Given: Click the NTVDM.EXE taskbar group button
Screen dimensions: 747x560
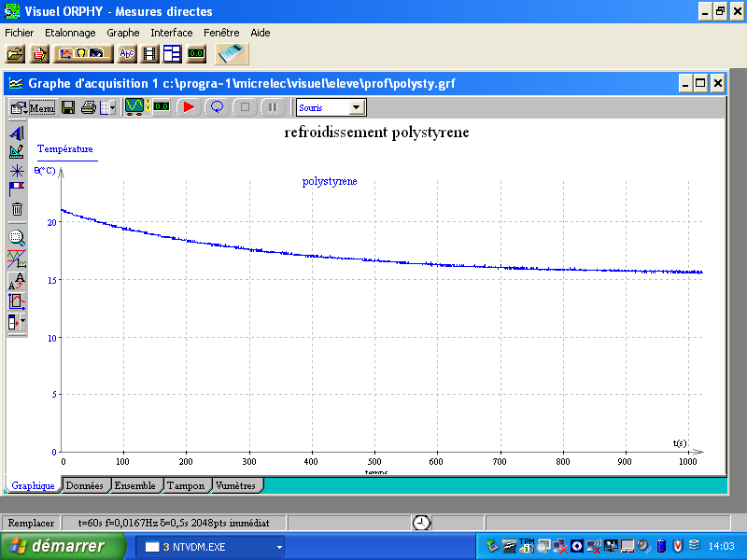Looking at the screenshot, I should [x=209, y=547].
